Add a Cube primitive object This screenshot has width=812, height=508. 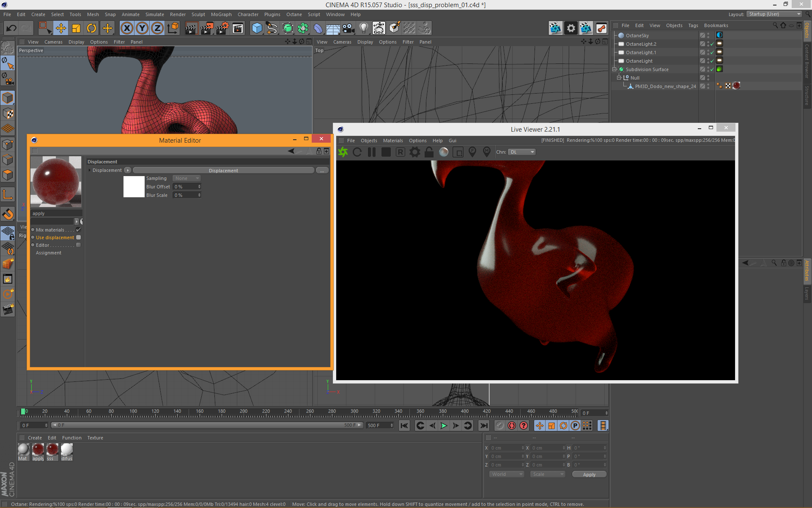pyautogui.click(x=257, y=28)
